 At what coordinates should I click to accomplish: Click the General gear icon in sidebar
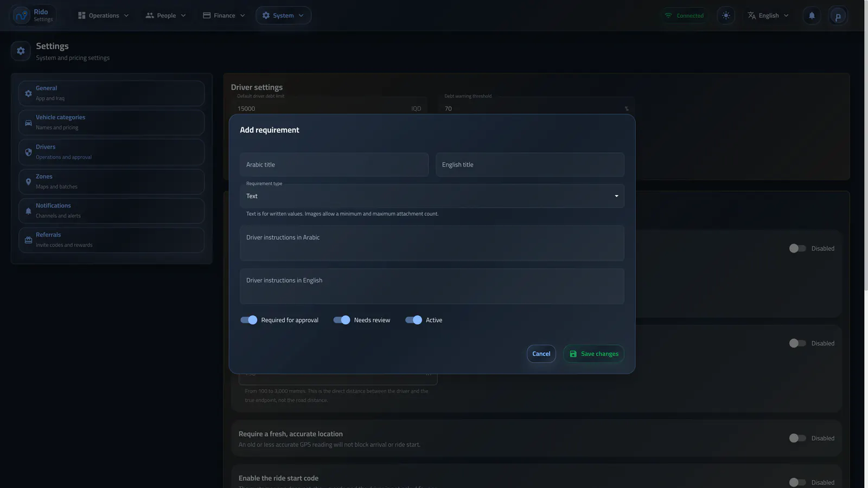[x=28, y=93]
